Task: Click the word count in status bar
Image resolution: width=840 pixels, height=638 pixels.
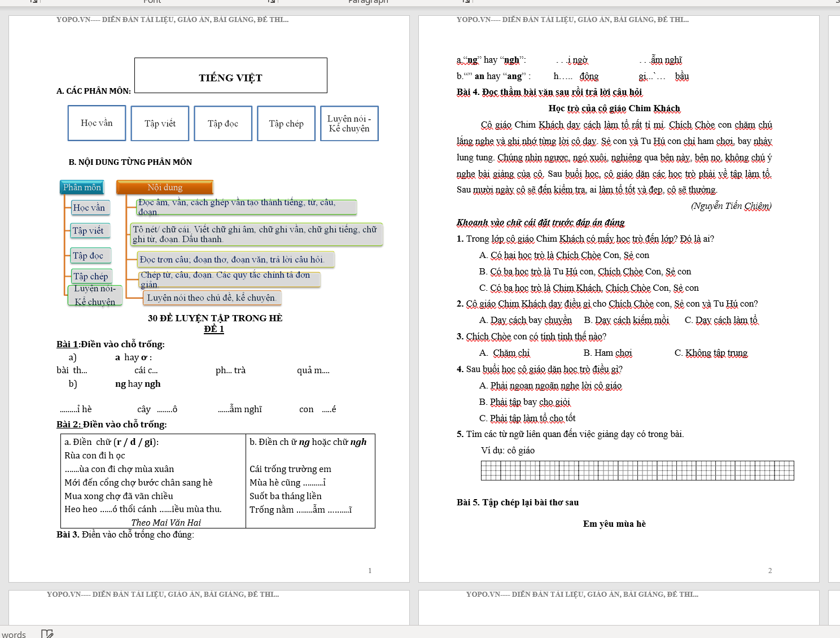Action: coord(14,634)
